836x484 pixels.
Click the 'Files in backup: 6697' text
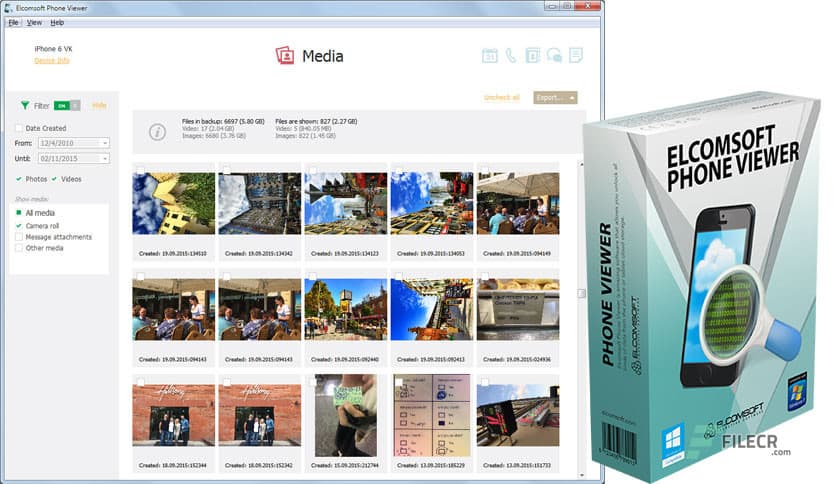point(223,122)
